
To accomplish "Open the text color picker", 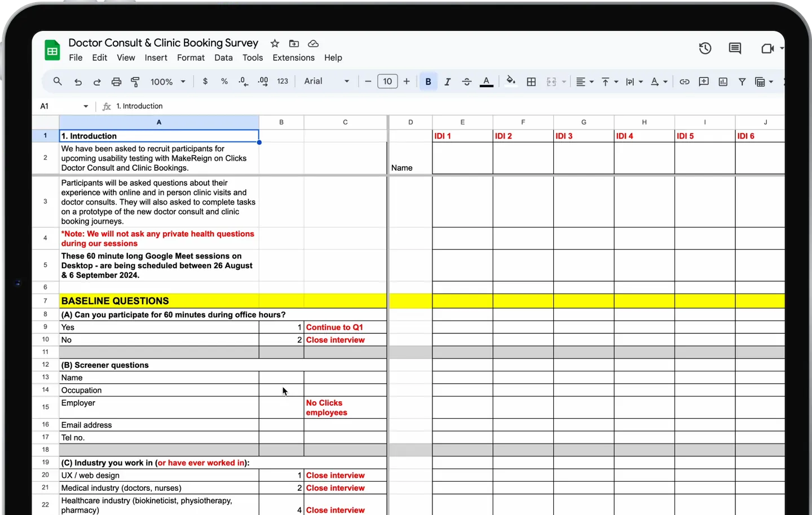I will (x=487, y=82).
